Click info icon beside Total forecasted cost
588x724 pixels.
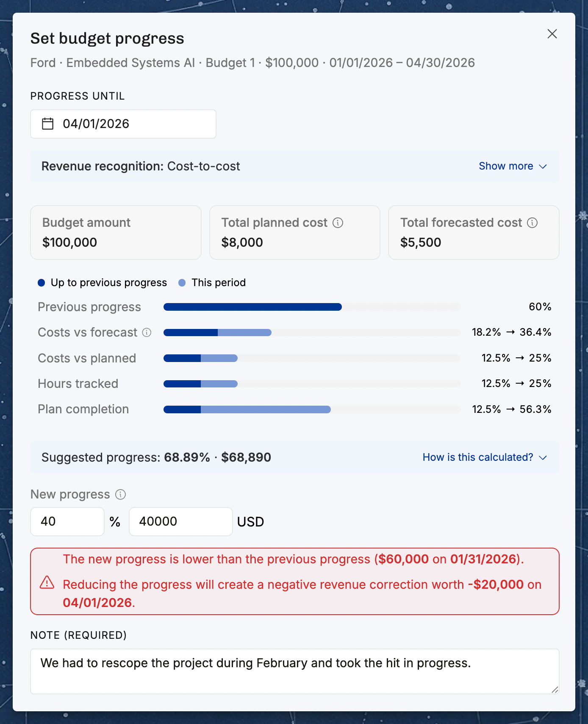pyautogui.click(x=532, y=223)
